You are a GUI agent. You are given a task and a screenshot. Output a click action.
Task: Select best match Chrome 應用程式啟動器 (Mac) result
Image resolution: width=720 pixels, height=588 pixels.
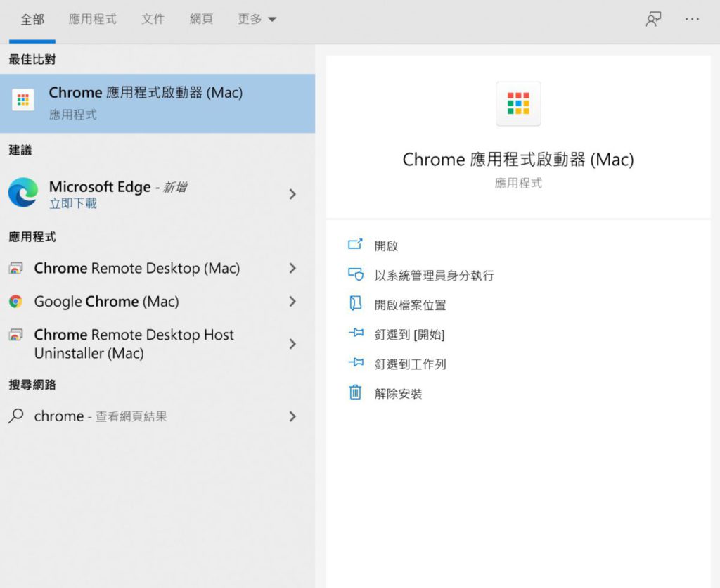click(x=157, y=103)
